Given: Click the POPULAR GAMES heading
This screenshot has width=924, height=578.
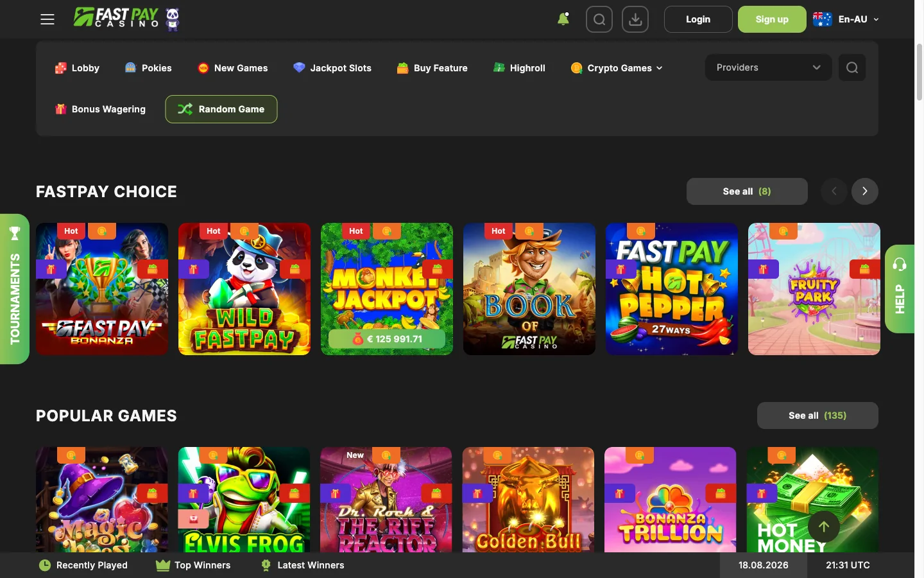Looking at the screenshot, I should [107, 416].
